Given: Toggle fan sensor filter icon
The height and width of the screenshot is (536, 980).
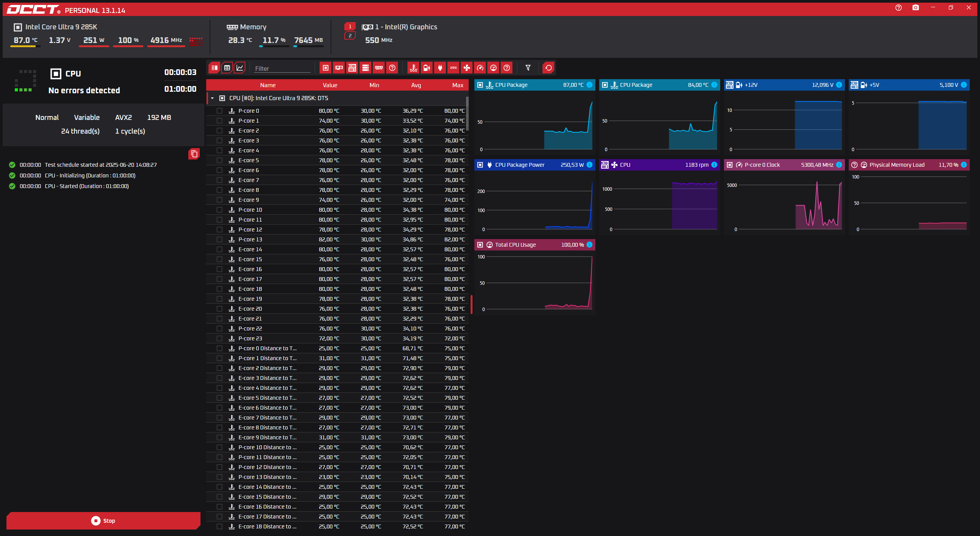Looking at the screenshot, I should [x=466, y=68].
